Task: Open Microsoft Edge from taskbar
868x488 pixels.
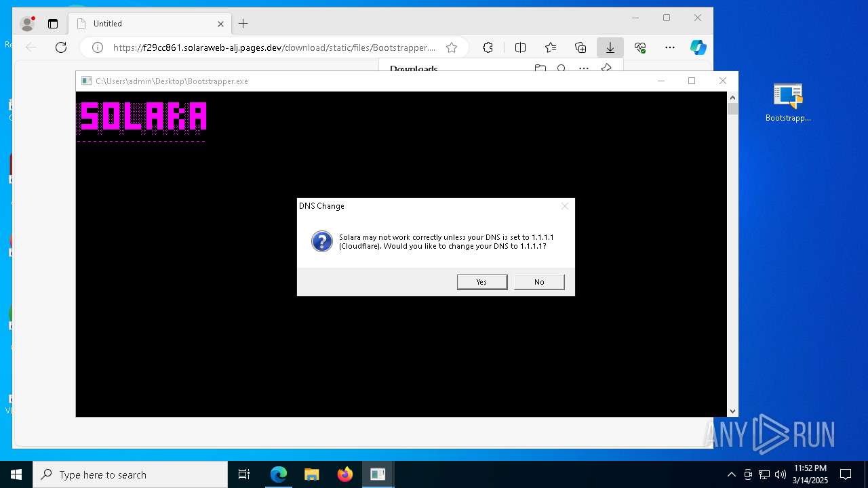Action: click(x=279, y=474)
